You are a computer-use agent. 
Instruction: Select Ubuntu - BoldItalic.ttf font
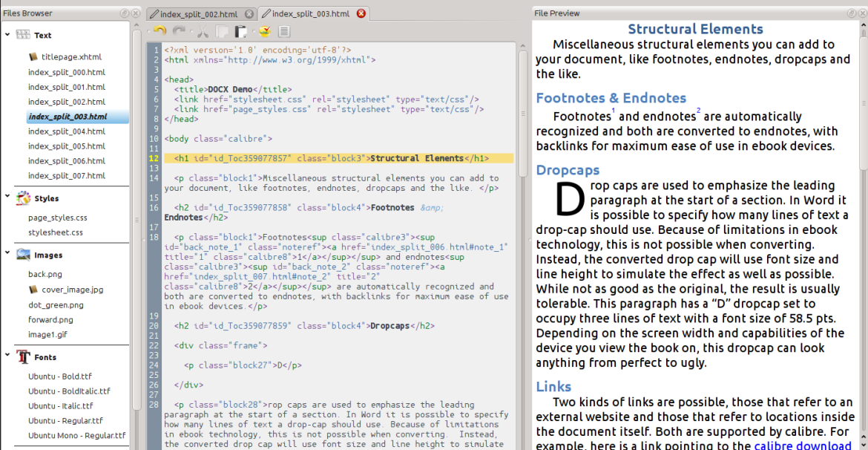pyautogui.click(x=69, y=391)
